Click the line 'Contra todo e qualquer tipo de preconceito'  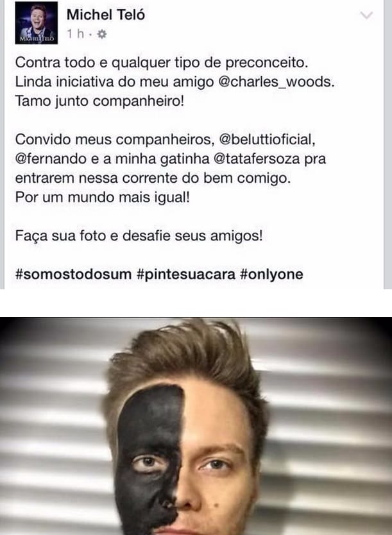click(162, 62)
